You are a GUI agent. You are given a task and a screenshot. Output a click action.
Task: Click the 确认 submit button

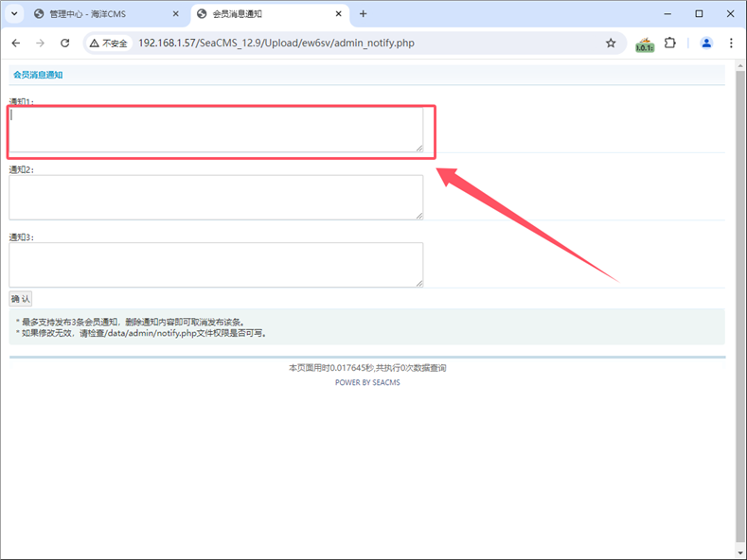[21, 299]
